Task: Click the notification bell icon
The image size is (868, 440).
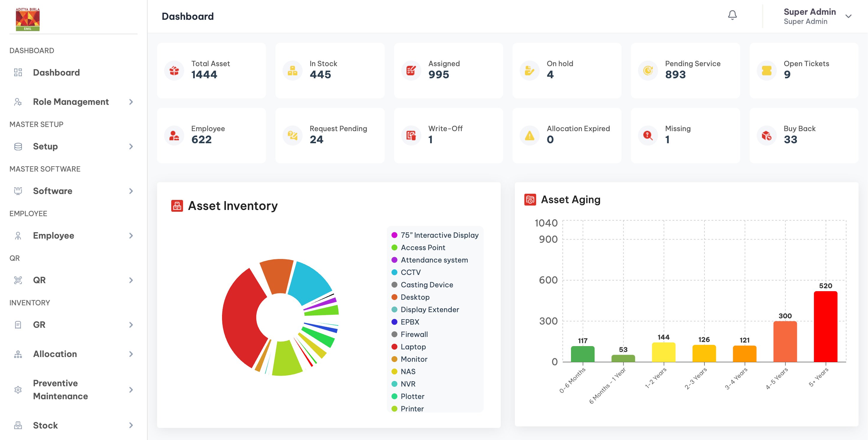Action: point(732,15)
